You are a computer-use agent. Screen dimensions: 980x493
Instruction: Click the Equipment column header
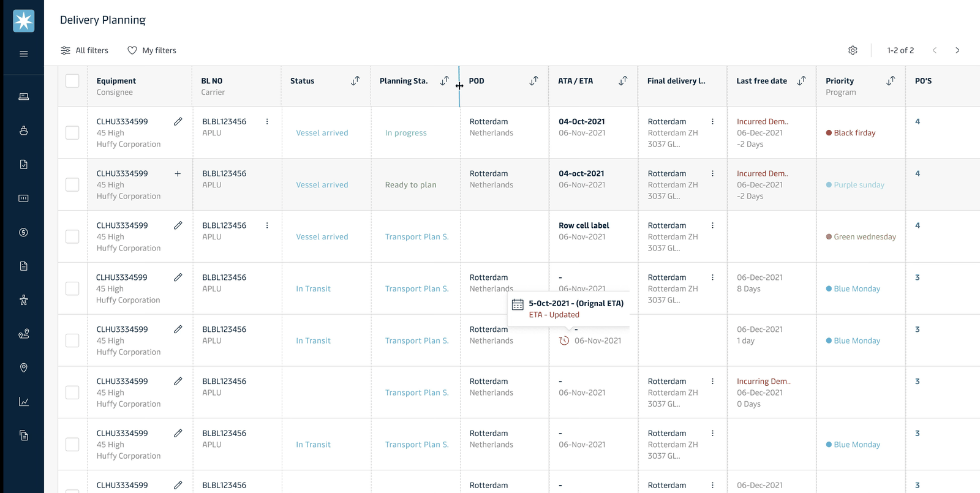(116, 81)
